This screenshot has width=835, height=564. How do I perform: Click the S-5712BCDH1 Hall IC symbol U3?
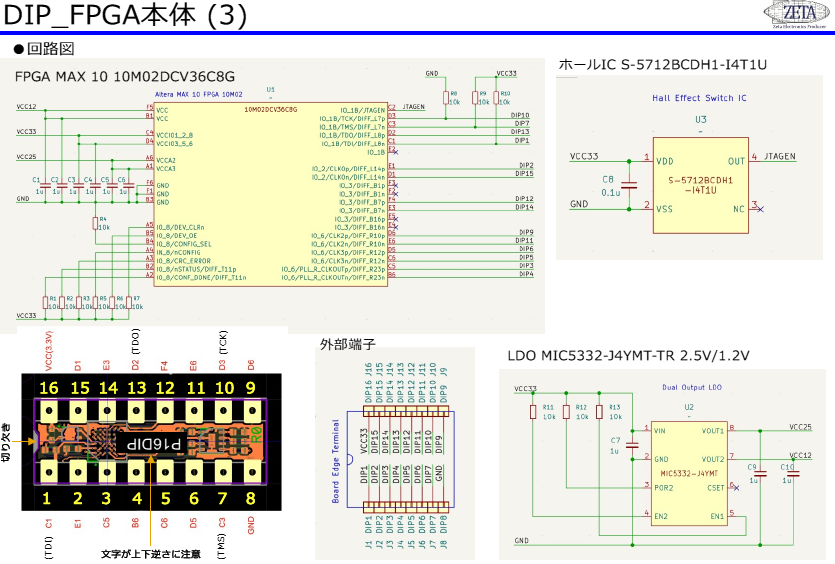point(700,185)
